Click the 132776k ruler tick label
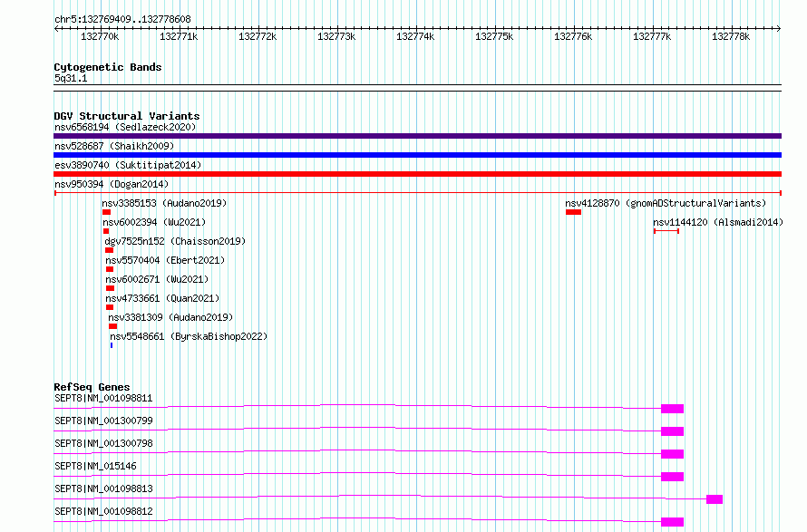The height and width of the screenshot is (532, 807). point(573,37)
